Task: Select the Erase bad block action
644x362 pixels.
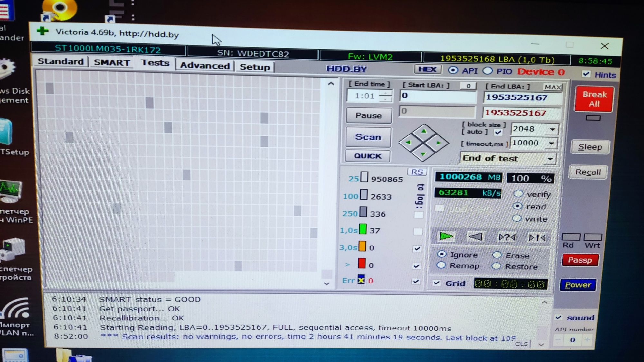Action: tap(497, 255)
